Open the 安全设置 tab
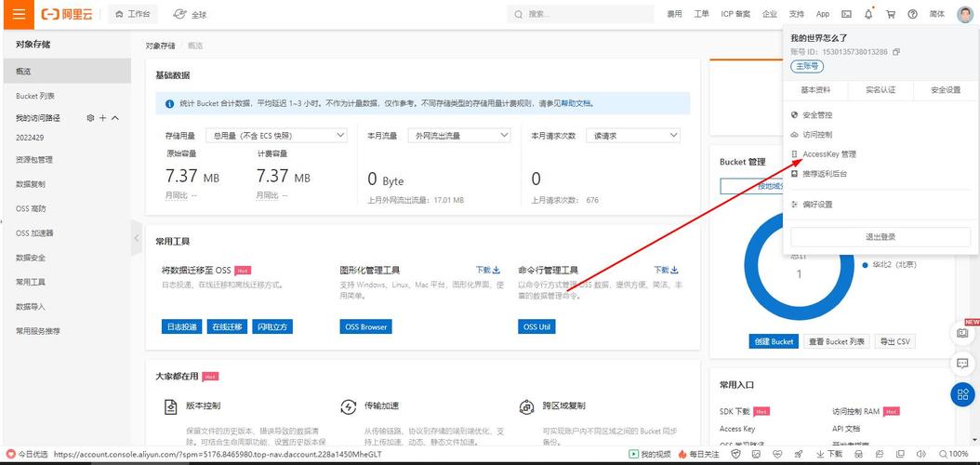This screenshot has width=980, height=465. (x=946, y=90)
